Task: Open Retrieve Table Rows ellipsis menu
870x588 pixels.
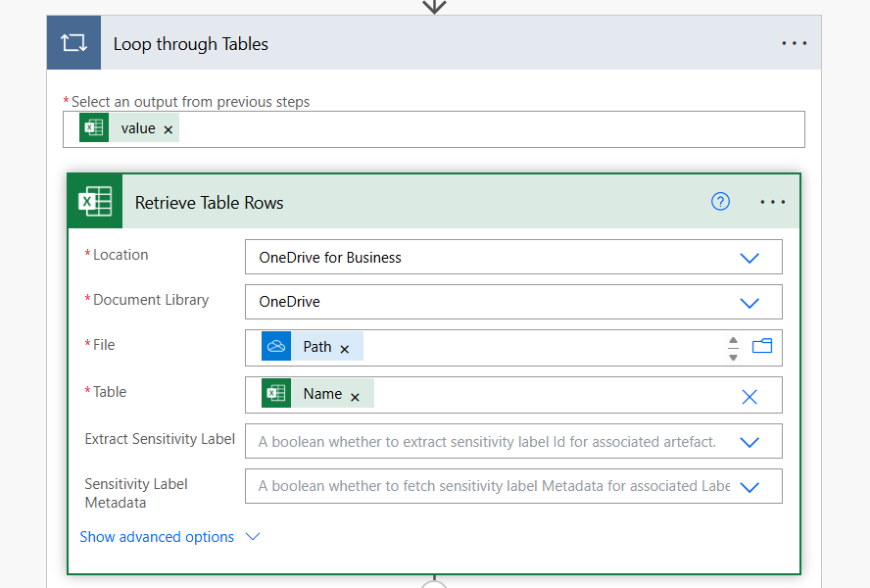Action: (x=773, y=202)
